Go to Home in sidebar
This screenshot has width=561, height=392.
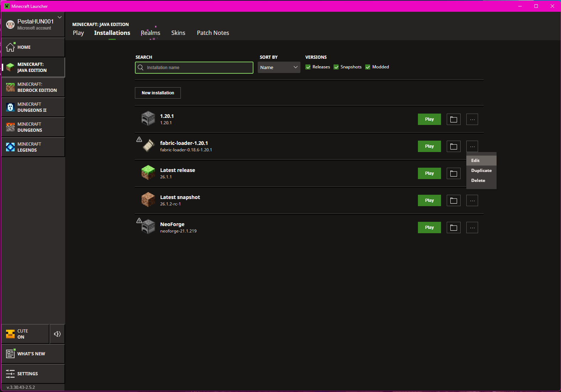(33, 47)
